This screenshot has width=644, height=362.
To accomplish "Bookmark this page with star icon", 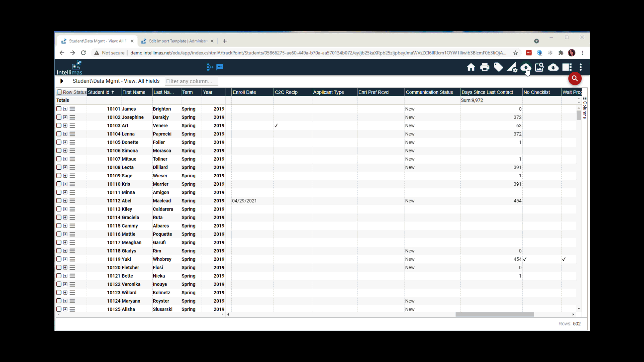I will (516, 53).
